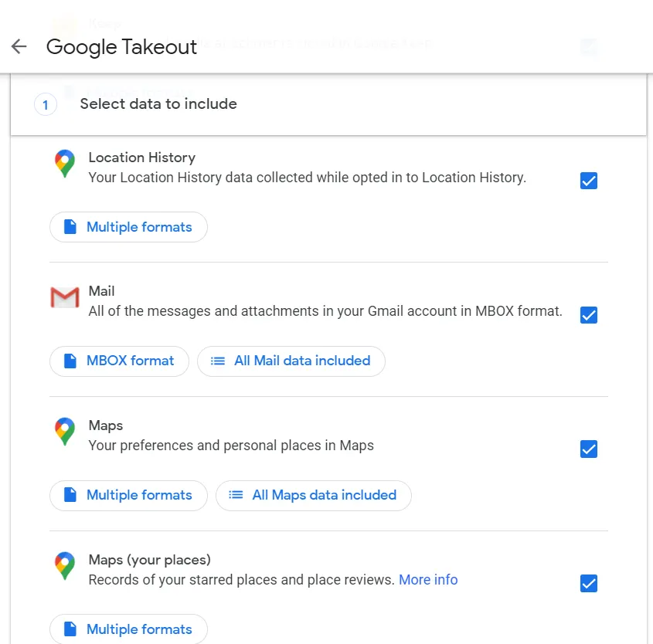Open All Mail data included options
653x644 pixels.
pos(291,361)
